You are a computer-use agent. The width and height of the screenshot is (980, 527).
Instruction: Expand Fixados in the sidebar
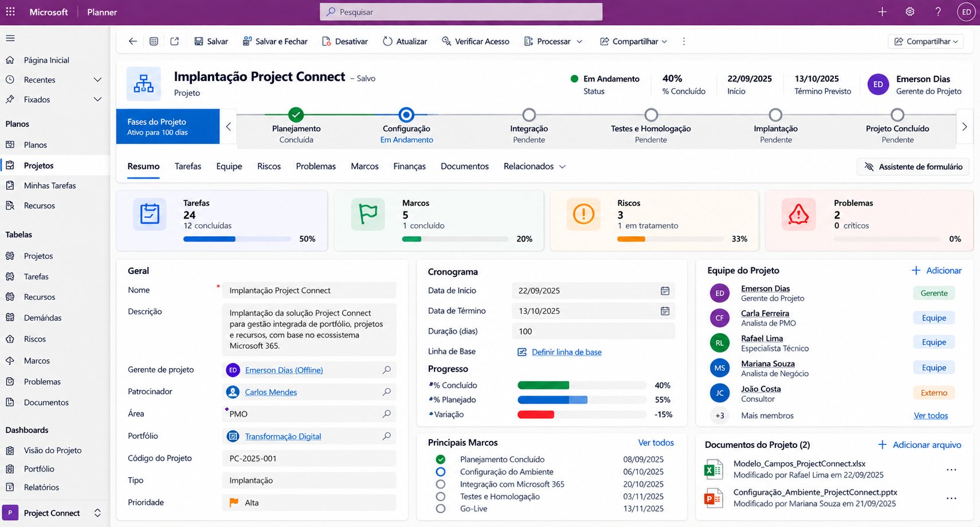point(97,99)
